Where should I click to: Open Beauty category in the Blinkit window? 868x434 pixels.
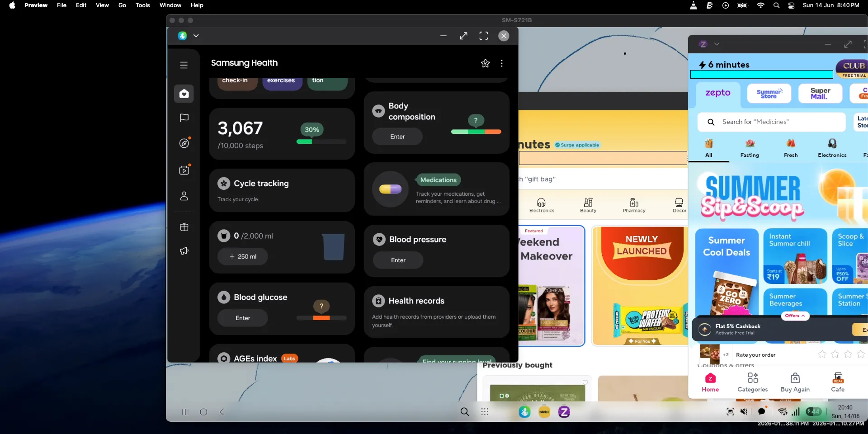[x=588, y=205]
